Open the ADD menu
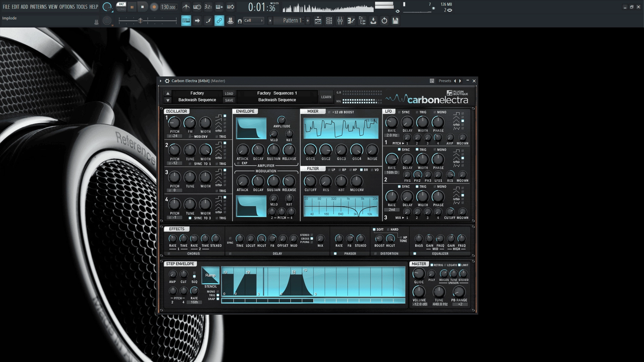Viewport: 644px width, 362px height. 24,7
